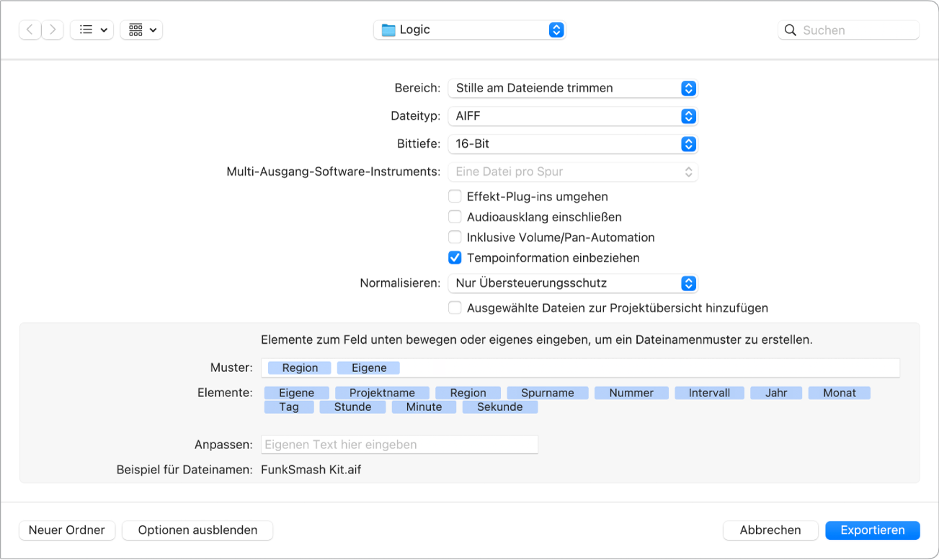Image resolution: width=939 pixels, height=560 pixels.
Task: Open the list view selector
Action: pyautogui.click(x=92, y=30)
